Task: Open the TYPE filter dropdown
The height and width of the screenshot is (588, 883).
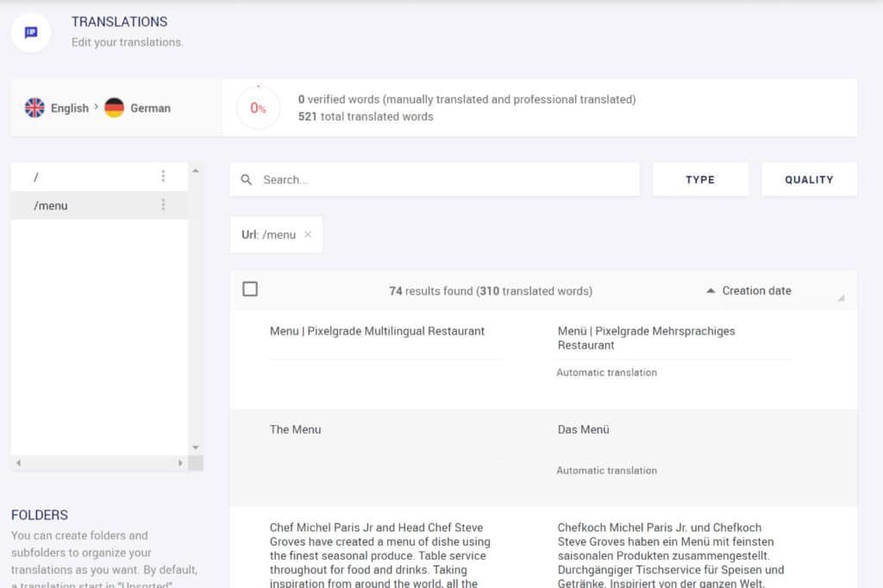Action: click(700, 179)
